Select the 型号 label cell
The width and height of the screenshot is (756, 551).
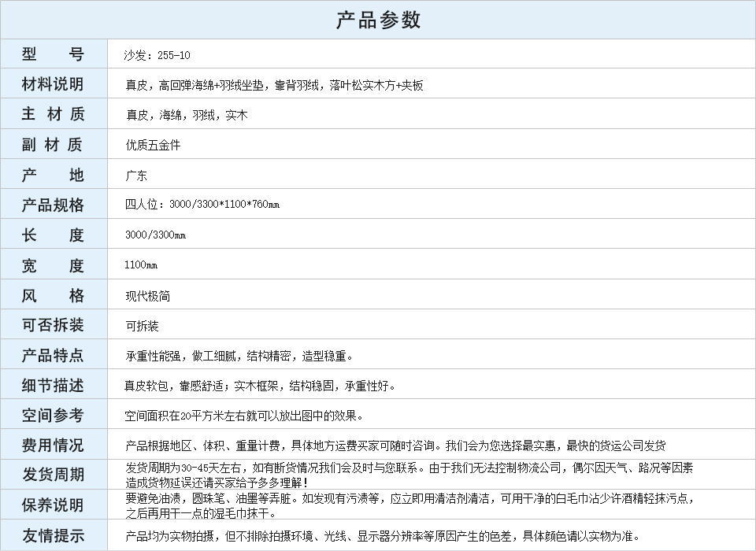(x=54, y=54)
